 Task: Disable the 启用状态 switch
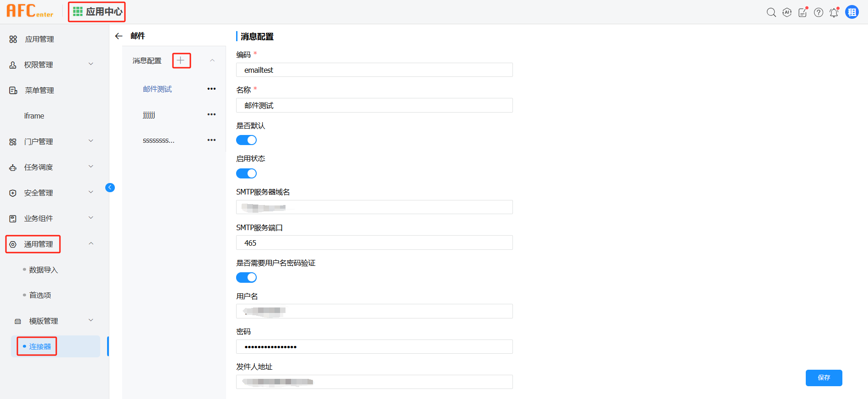pos(246,173)
